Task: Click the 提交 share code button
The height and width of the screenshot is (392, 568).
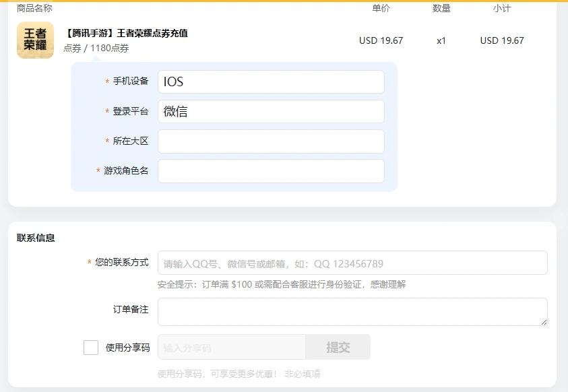Action: [338, 347]
